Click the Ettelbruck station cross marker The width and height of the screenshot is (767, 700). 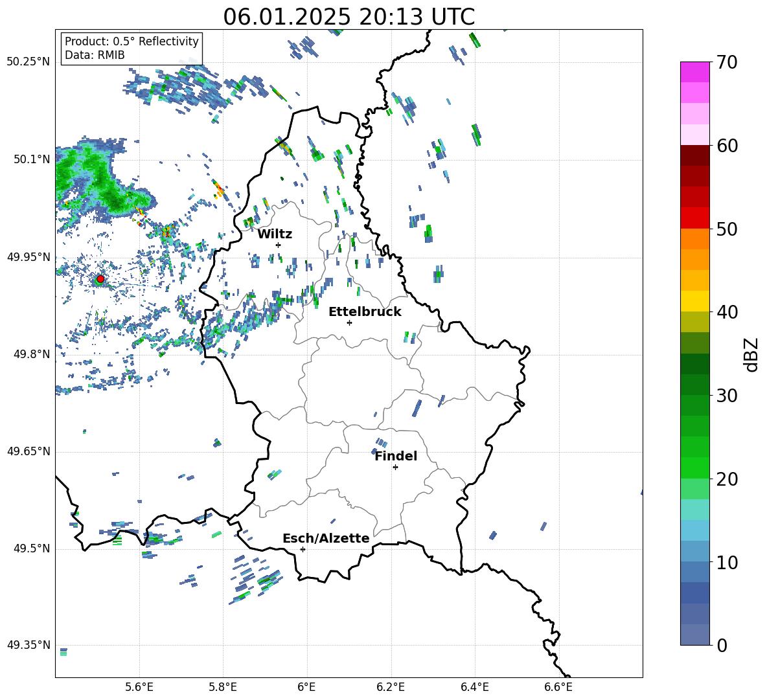pyautogui.click(x=349, y=322)
